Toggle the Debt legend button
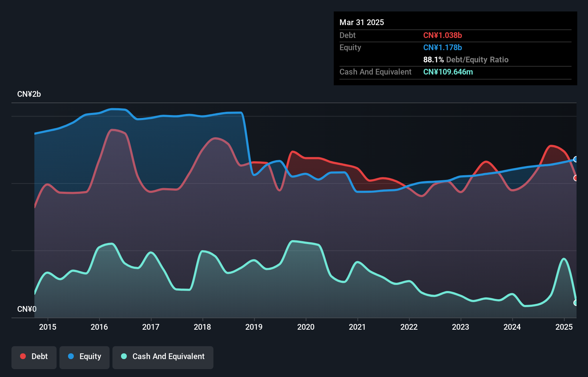 click(34, 357)
